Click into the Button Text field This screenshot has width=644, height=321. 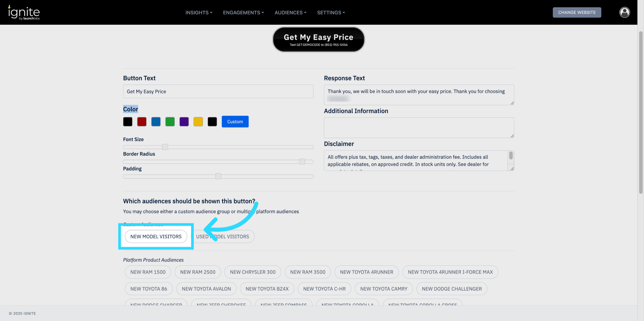(218, 92)
